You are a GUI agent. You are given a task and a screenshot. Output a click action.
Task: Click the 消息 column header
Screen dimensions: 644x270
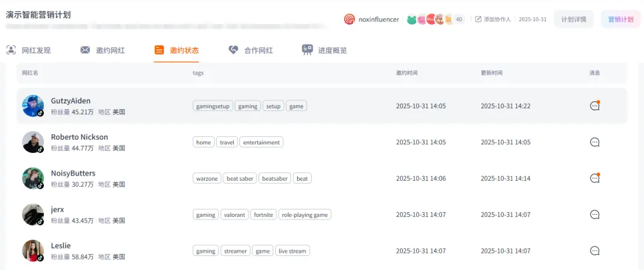pos(595,72)
